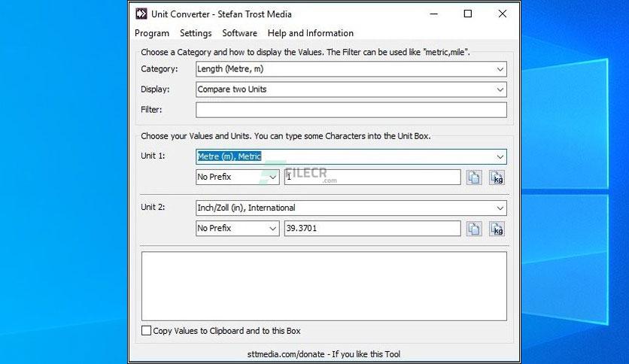Click the Unit 2 kg unit icon
The image size is (629, 364).
click(x=497, y=229)
